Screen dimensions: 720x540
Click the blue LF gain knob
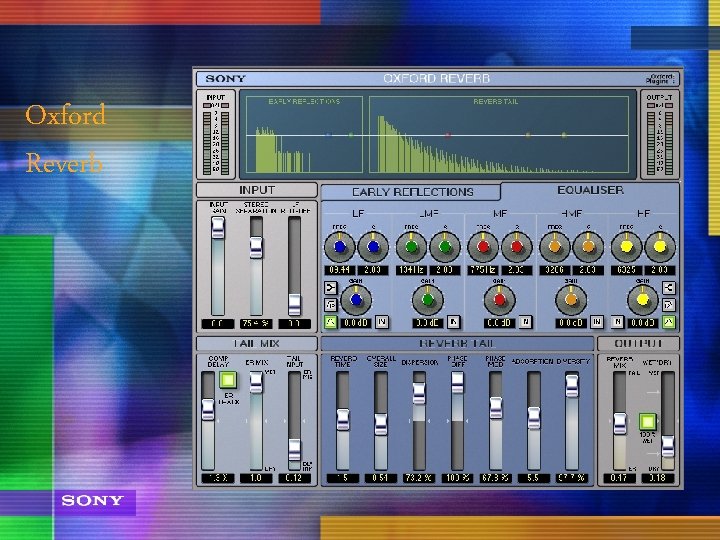[x=356, y=300]
